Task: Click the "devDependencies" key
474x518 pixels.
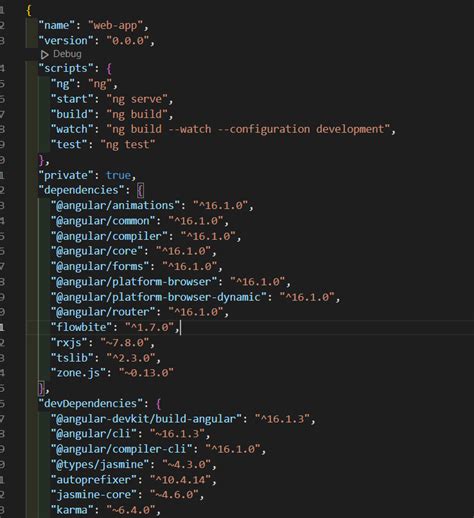Action: click(x=91, y=404)
